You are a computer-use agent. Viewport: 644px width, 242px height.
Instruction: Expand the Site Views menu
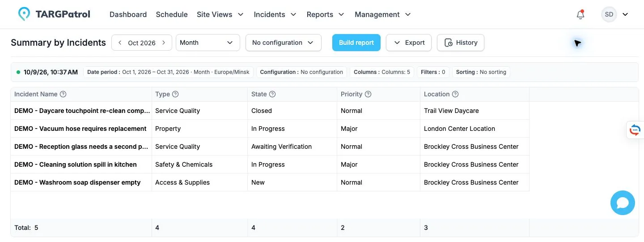coord(220,14)
